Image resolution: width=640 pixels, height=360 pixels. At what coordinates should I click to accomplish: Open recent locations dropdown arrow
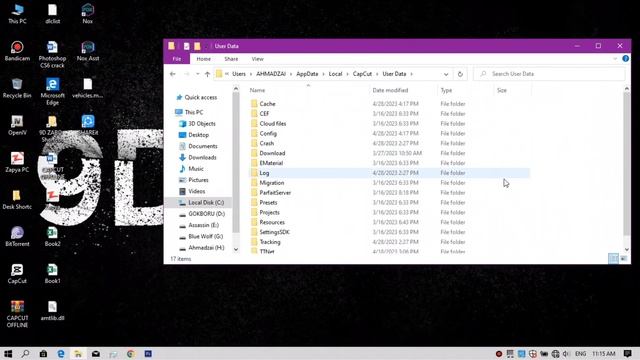[198, 74]
